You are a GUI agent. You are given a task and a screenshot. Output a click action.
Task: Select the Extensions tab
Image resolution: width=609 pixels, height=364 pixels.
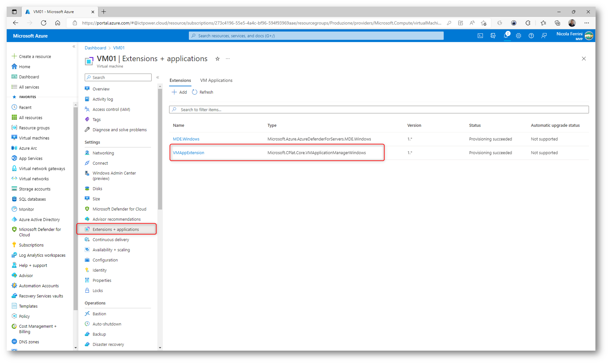tap(180, 80)
